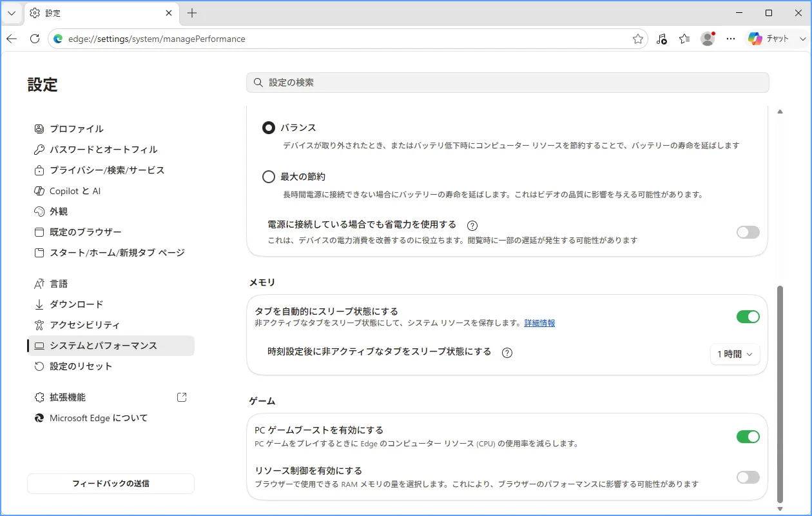Select システムとパフォーマンス in sidebar
The width and height of the screenshot is (812, 516).
(111, 346)
